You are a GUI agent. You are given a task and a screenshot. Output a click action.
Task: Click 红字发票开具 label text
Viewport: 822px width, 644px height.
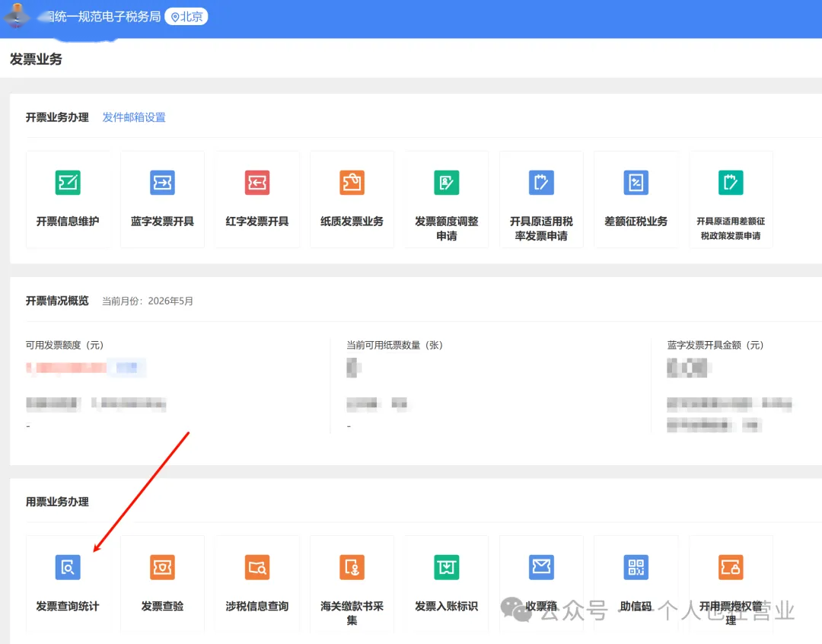tap(257, 222)
